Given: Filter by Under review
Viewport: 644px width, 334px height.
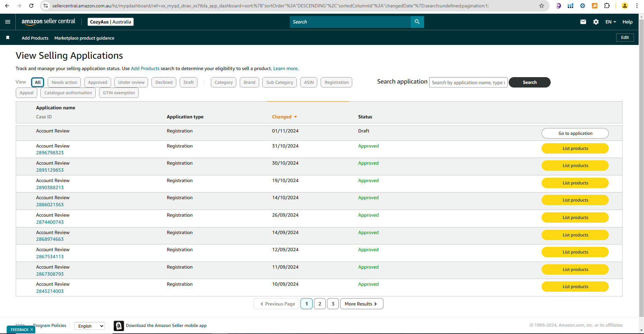Looking at the screenshot, I should (x=131, y=82).
